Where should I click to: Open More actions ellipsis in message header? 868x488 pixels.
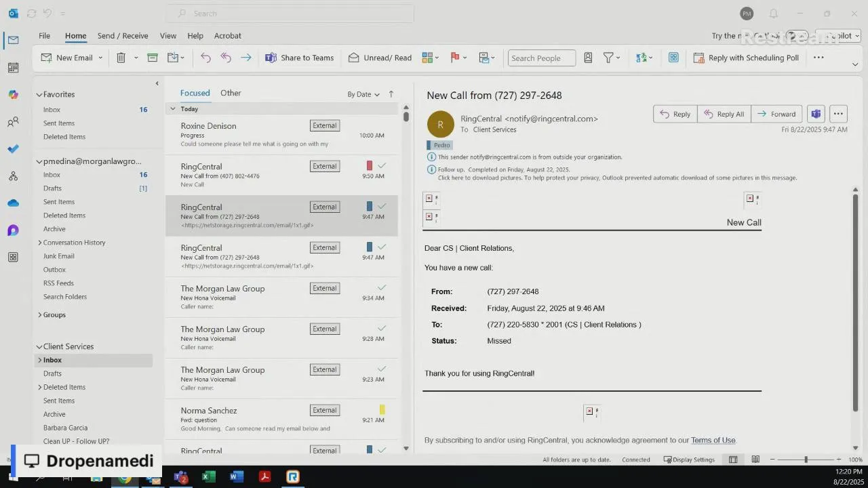coord(838,114)
